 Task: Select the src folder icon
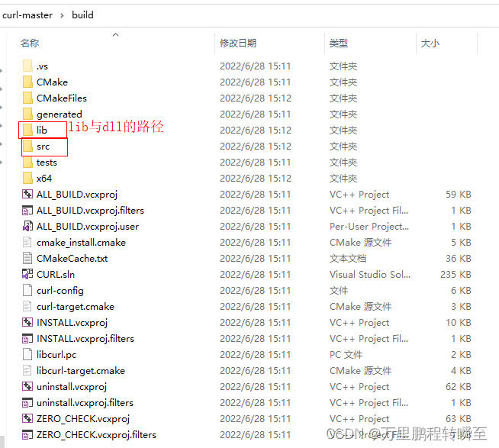pos(27,146)
